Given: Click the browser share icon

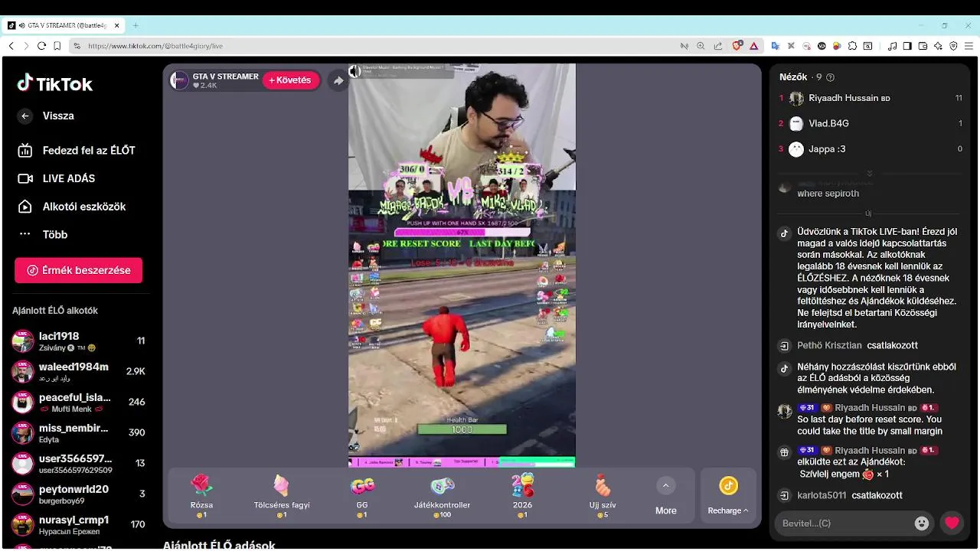Looking at the screenshot, I should coord(717,46).
